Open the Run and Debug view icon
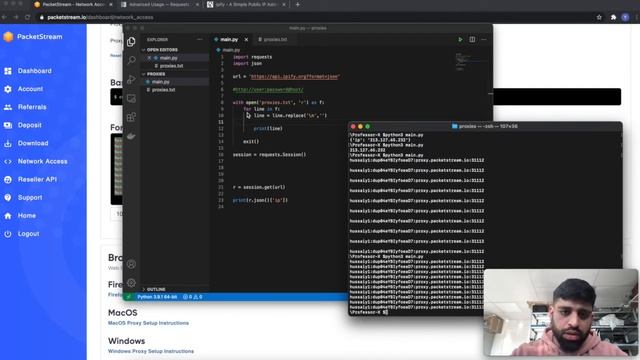The image size is (640, 360). pos(131,79)
